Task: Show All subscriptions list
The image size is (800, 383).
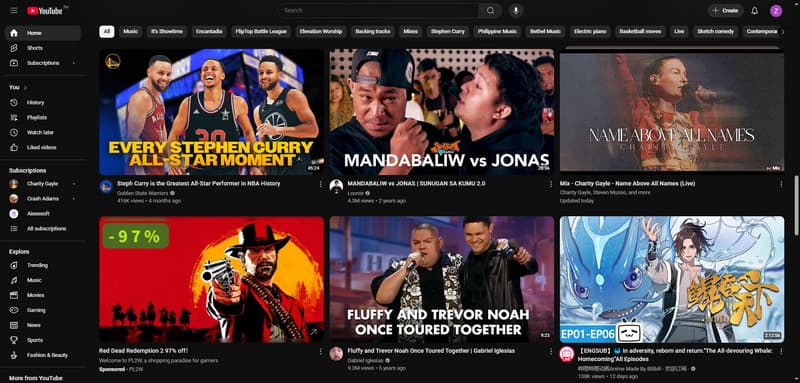Action: 43,228
